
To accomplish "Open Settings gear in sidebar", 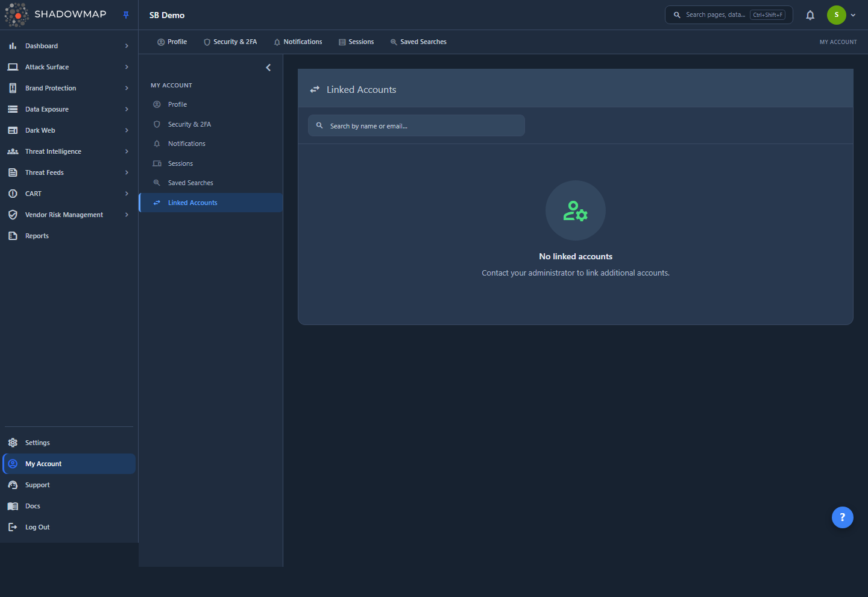I will 13,443.
